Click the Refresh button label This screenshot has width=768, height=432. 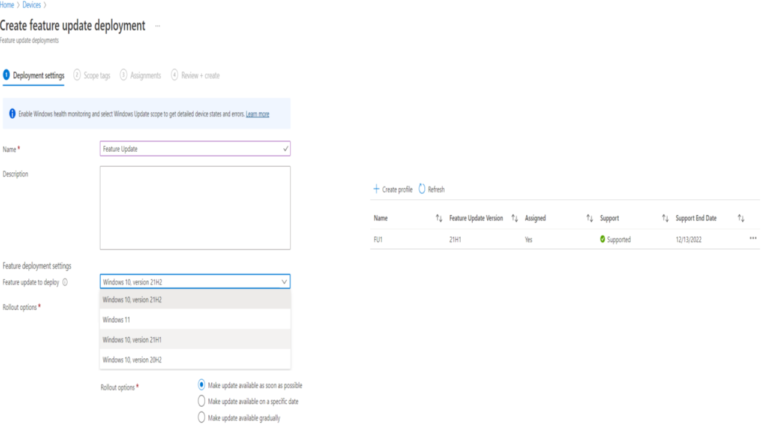[436, 190]
